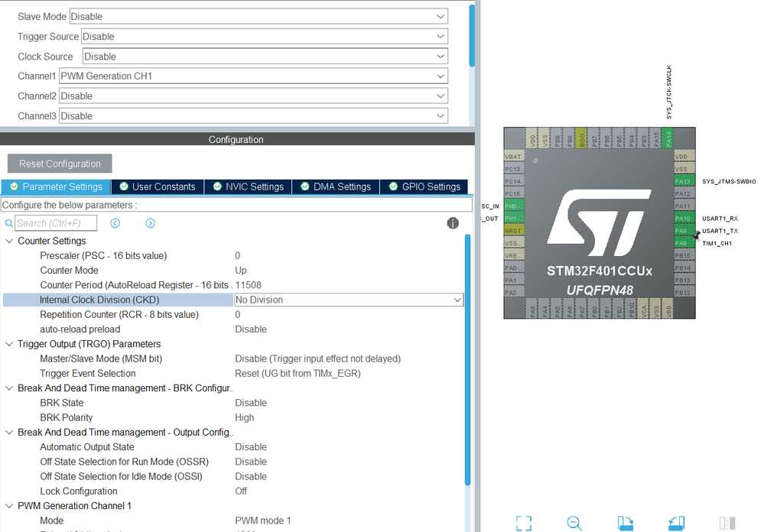Click the ST logo on chip
This screenshot has width=764, height=532.
point(600,223)
